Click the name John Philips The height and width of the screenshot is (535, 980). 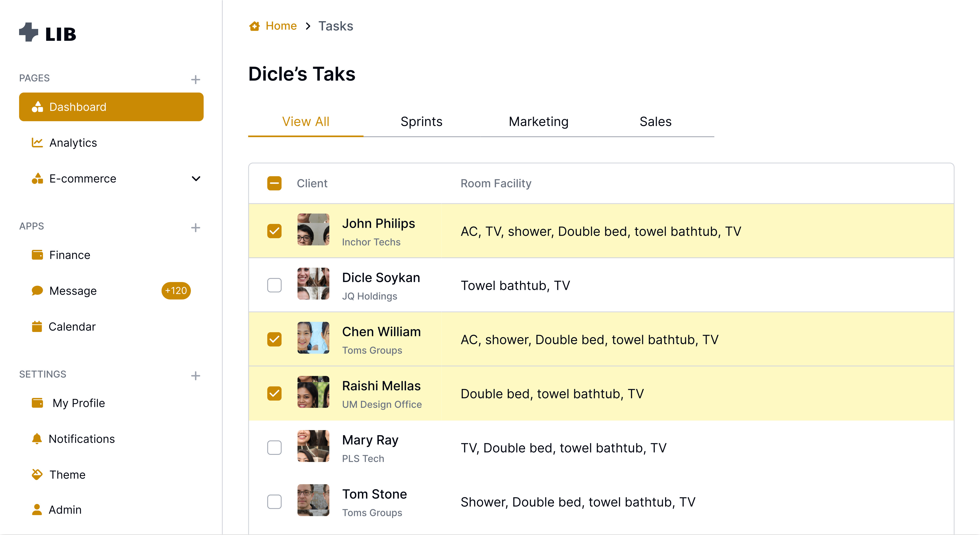pyautogui.click(x=379, y=223)
